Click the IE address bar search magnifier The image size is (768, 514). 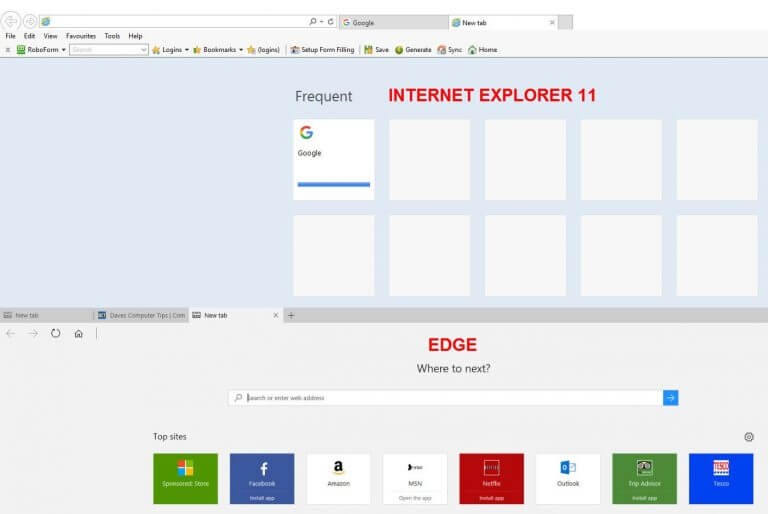(312, 22)
